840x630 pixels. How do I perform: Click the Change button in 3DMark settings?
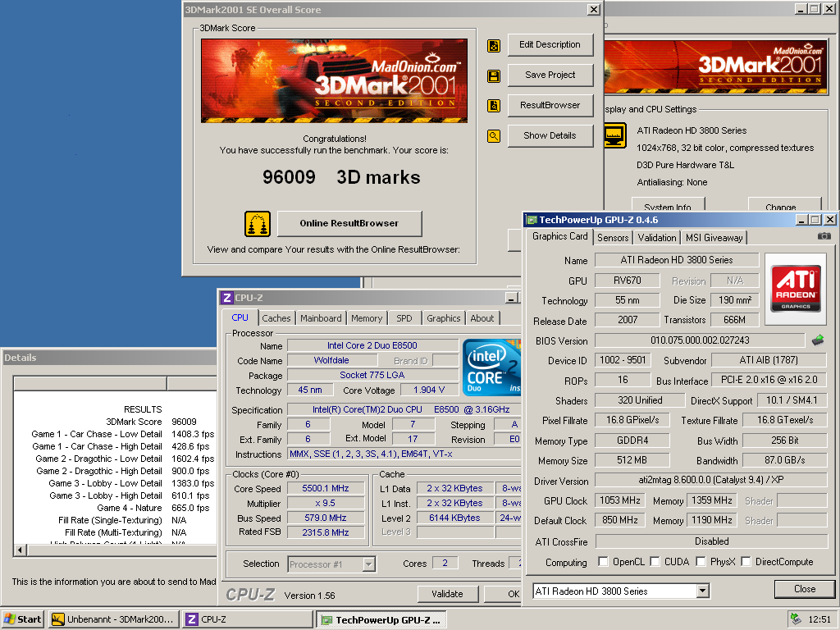(784, 206)
